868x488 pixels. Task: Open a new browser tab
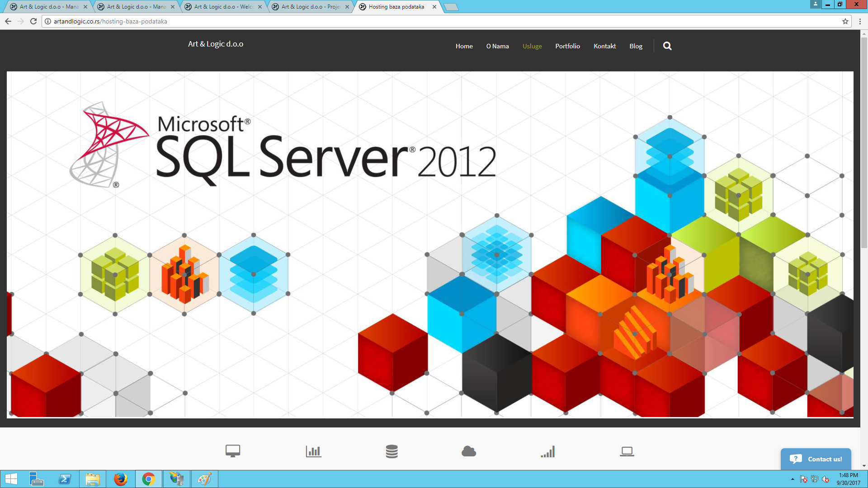coord(451,7)
